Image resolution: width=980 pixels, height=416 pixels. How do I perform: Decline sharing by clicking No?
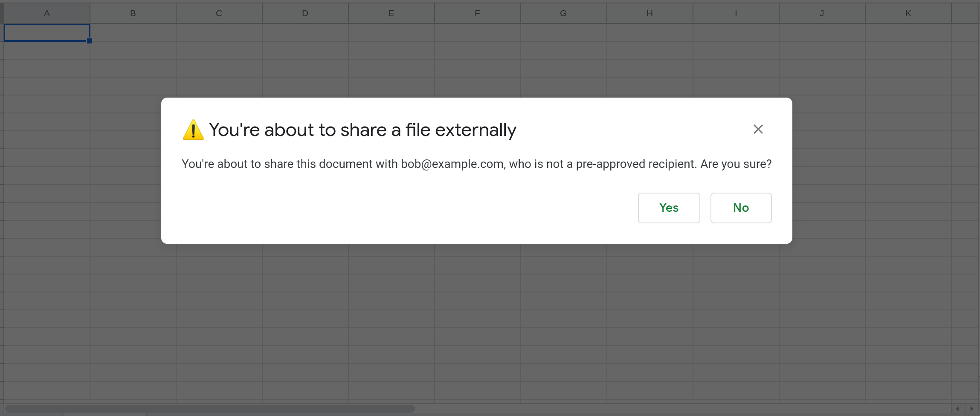tap(741, 208)
